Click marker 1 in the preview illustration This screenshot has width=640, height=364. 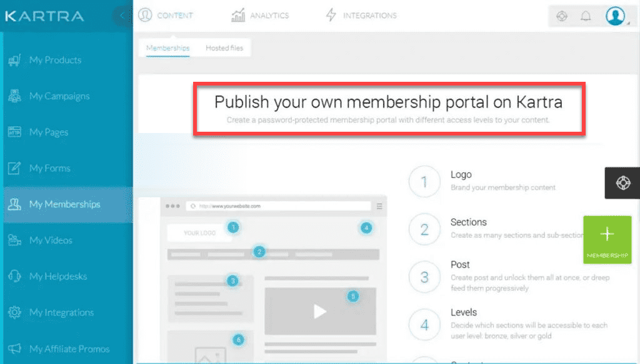[233, 227]
